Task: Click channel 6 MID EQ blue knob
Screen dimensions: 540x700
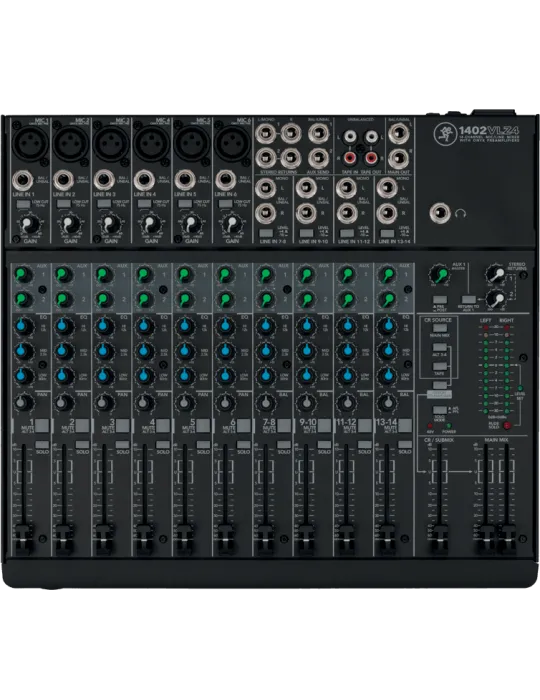Action: (x=224, y=351)
